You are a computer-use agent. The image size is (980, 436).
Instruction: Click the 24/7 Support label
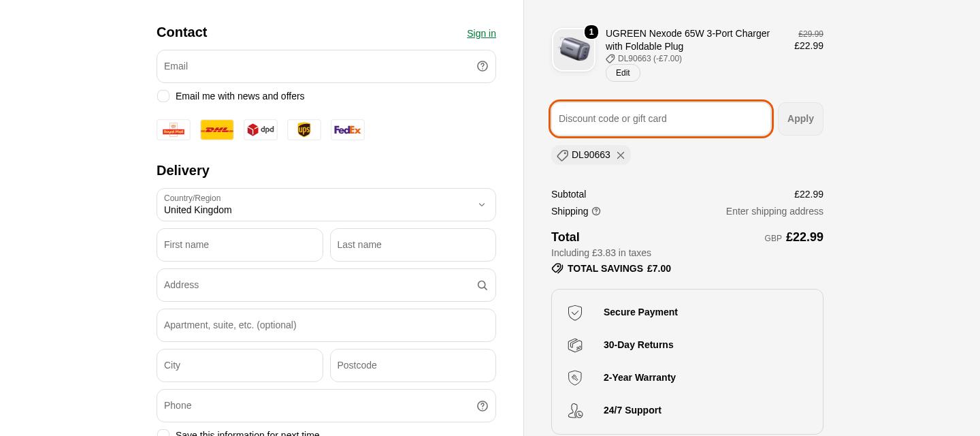[632, 410]
